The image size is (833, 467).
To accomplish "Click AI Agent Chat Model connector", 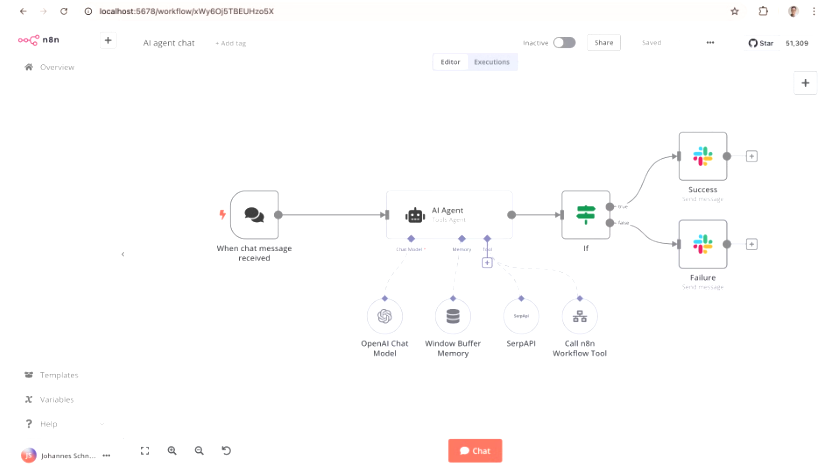I will pyautogui.click(x=411, y=239).
